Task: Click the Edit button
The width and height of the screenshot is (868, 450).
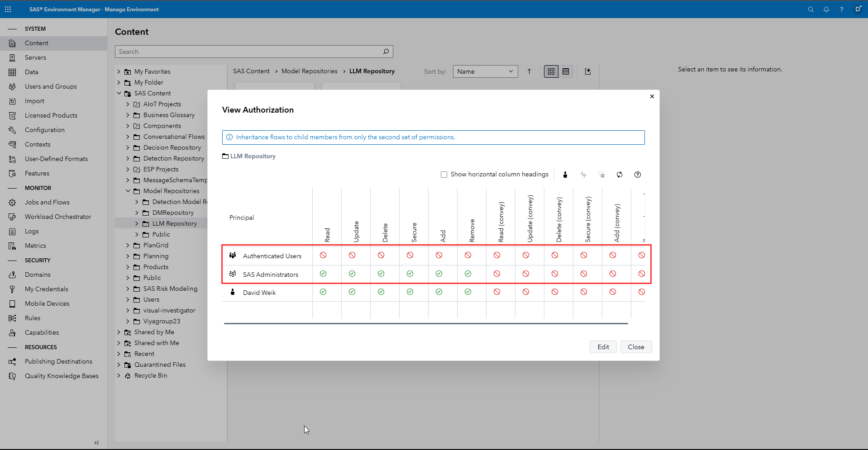Action: 603,347
